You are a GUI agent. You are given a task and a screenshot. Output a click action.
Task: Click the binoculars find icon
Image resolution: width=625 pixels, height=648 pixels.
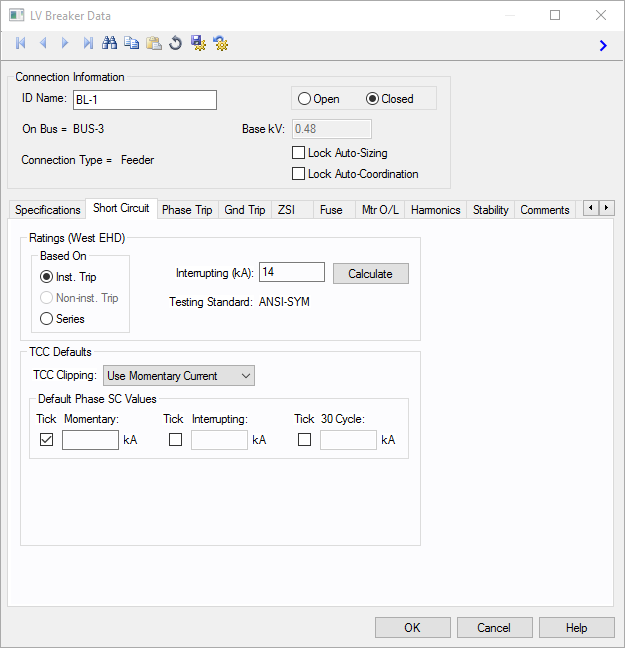coord(110,43)
